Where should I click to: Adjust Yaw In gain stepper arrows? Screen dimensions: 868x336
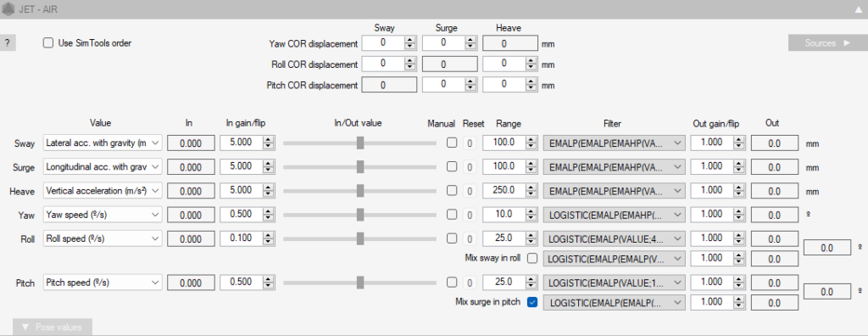(269, 214)
